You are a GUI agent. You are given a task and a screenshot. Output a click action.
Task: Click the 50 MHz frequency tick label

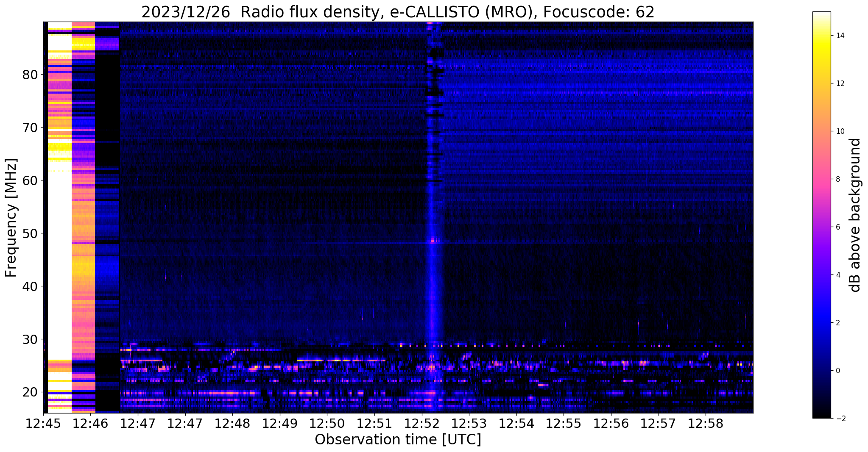30,233
